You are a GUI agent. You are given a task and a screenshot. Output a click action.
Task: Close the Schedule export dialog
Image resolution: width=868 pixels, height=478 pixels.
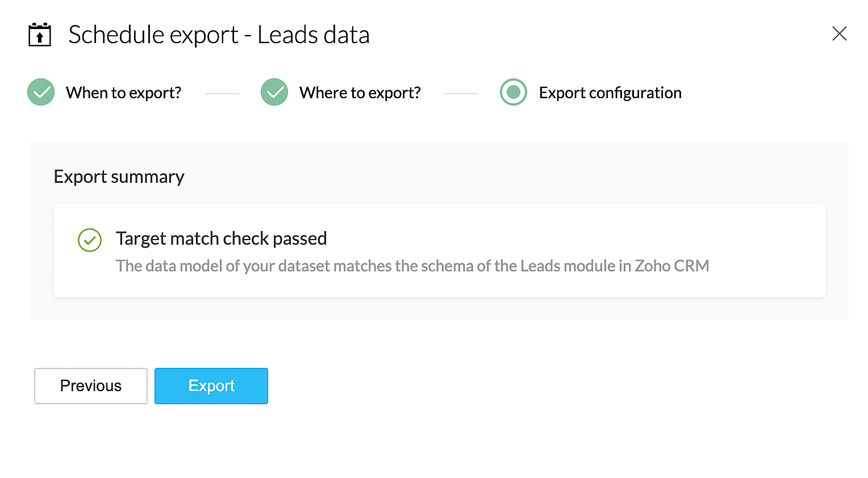(x=839, y=34)
